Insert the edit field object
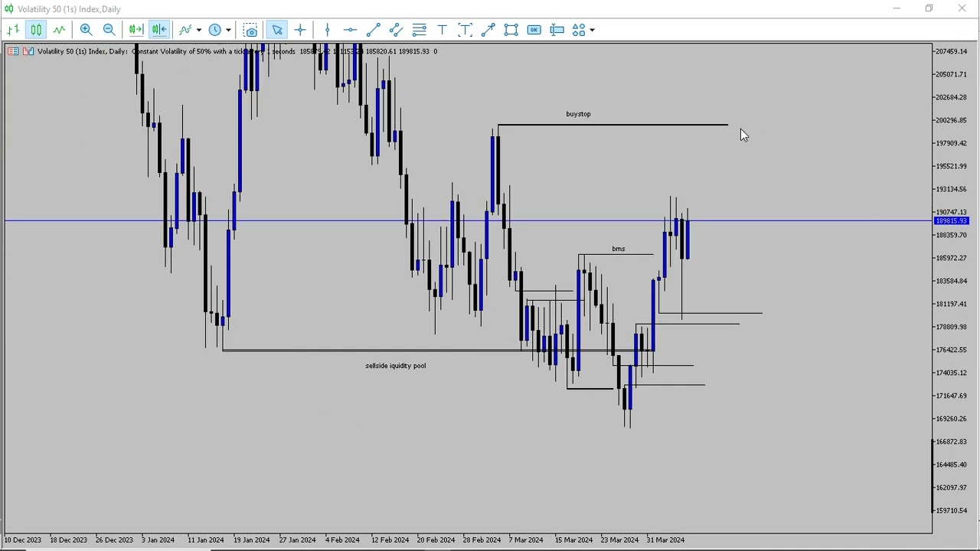This screenshot has width=980, height=551. coord(557,30)
